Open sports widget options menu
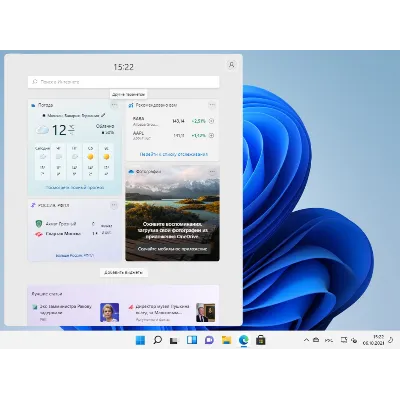400x400 pixels. pos(114,205)
